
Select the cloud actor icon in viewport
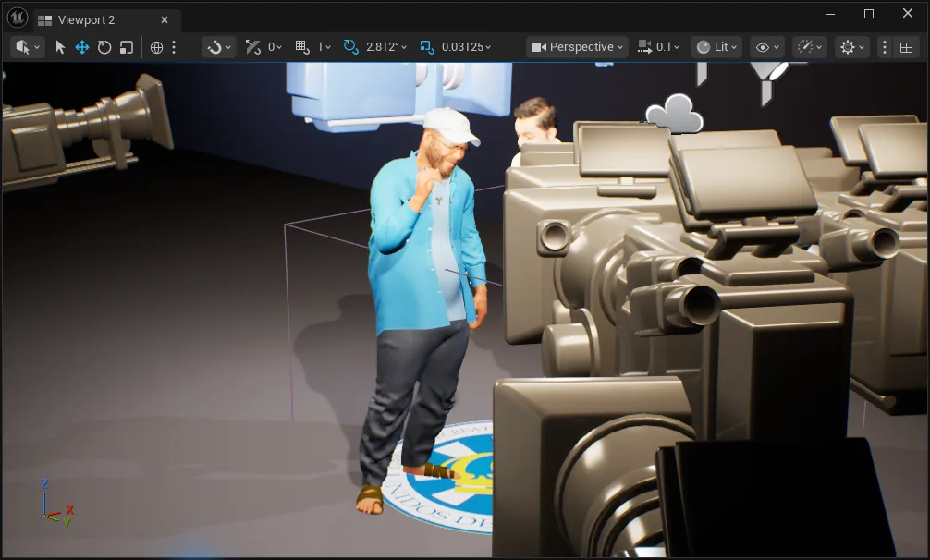[674, 114]
